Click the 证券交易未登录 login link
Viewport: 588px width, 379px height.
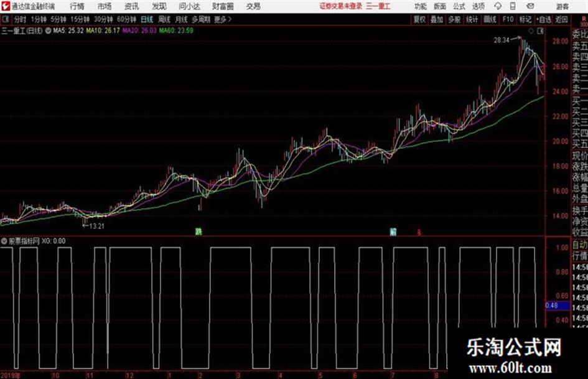coord(340,6)
